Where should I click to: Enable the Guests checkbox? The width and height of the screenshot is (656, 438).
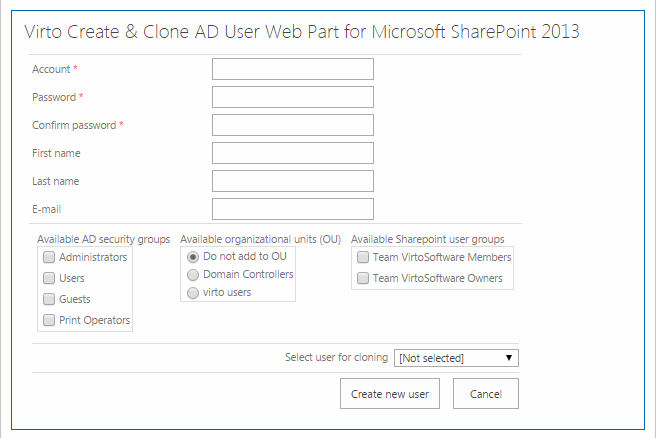point(49,299)
